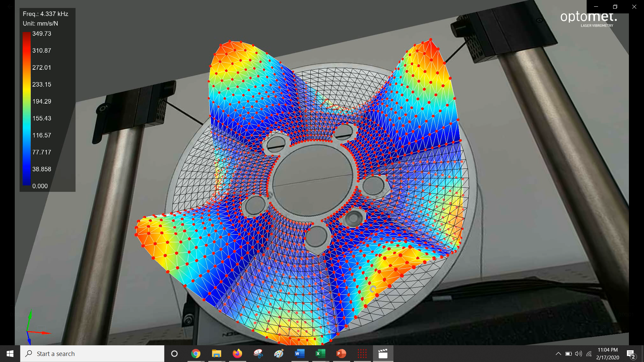This screenshot has width=644, height=362.
Task: Click the 155.43 scale value
Action: [x=42, y=118]
